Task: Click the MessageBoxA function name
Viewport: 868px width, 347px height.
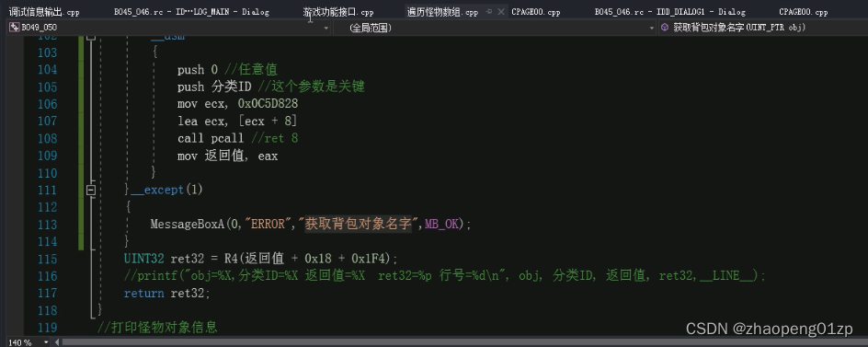Action: pos(188,225)
